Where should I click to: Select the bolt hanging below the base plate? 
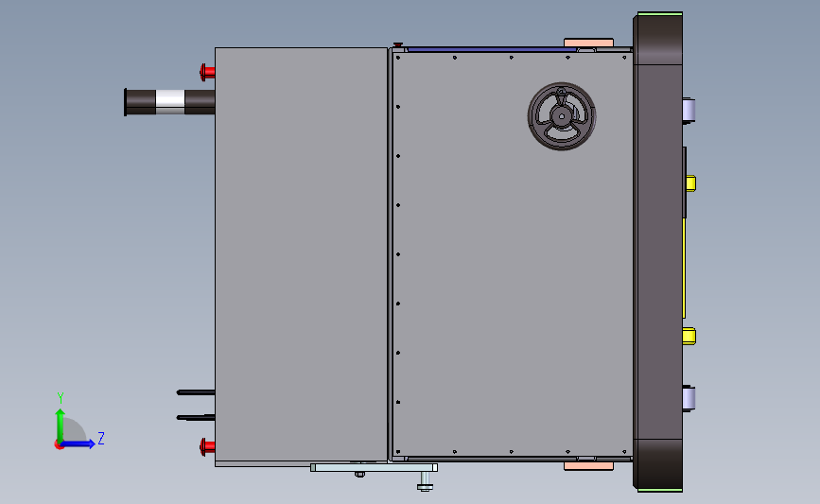(x=425, y=481)
